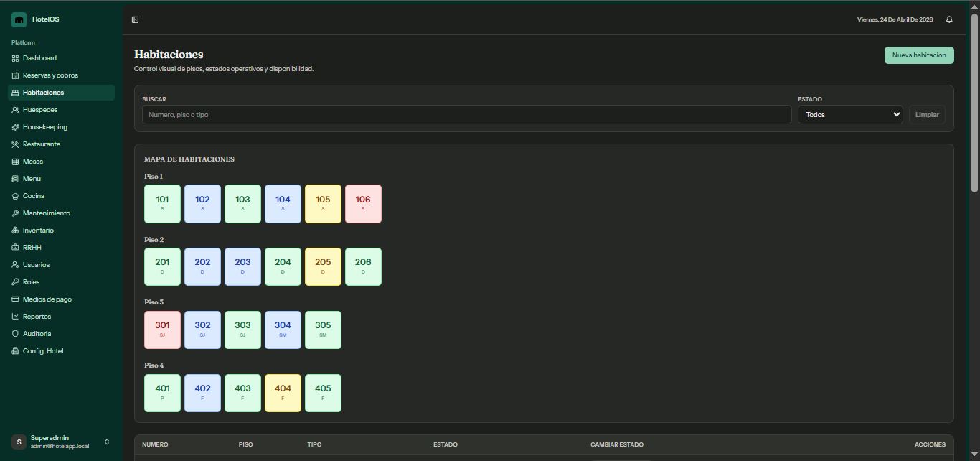Pick blue room tile 302
This screenshot has width=980, height=461.
tap(202, 330)
